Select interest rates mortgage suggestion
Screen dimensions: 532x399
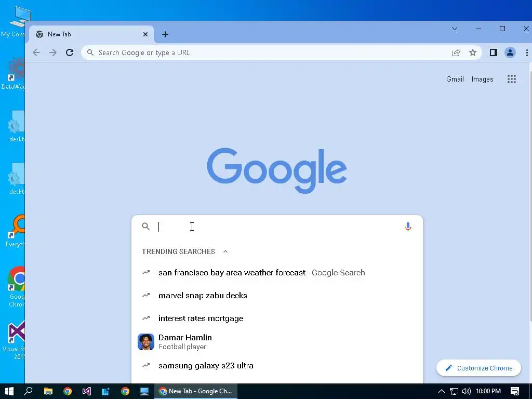277,318
